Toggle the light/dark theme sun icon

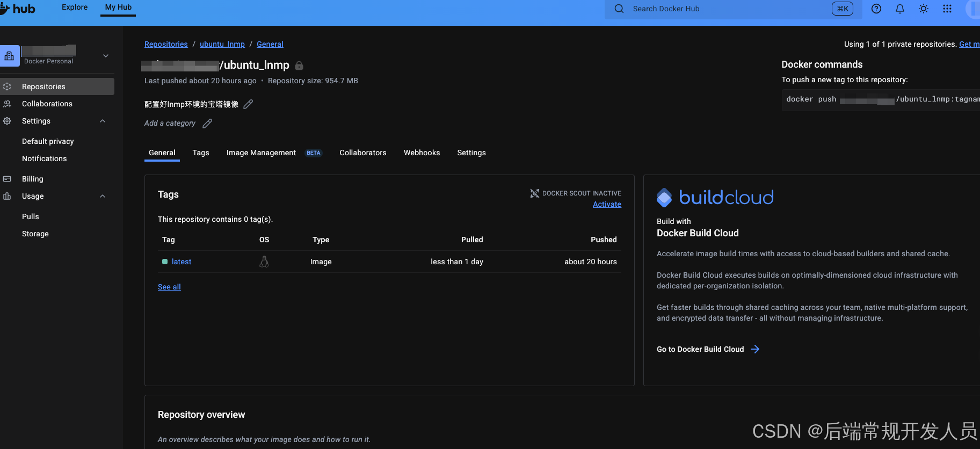(x=924, y=9)
